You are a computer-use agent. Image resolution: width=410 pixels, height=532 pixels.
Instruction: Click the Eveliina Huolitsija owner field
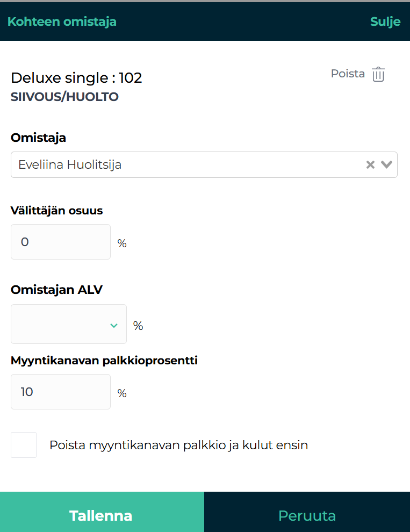click(183, 165)
